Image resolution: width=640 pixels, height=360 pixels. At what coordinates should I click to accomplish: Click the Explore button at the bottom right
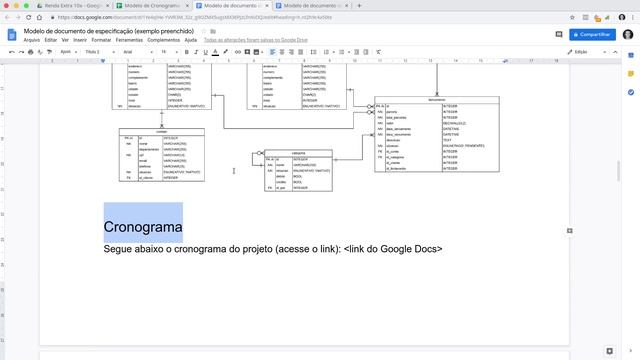click(x=609, y=351)
